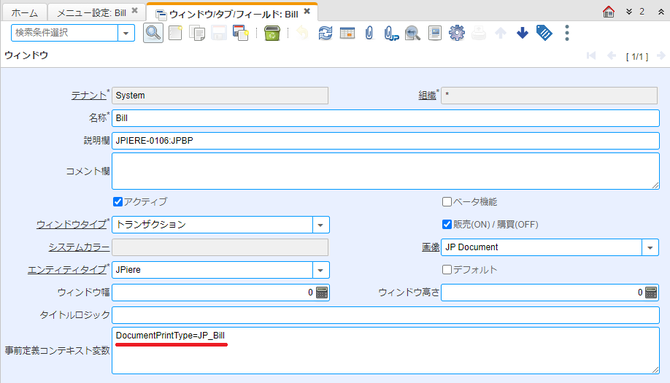Viewport: 670px width, 383px height.
Task: Open Process gear icon
Action: 456,33
